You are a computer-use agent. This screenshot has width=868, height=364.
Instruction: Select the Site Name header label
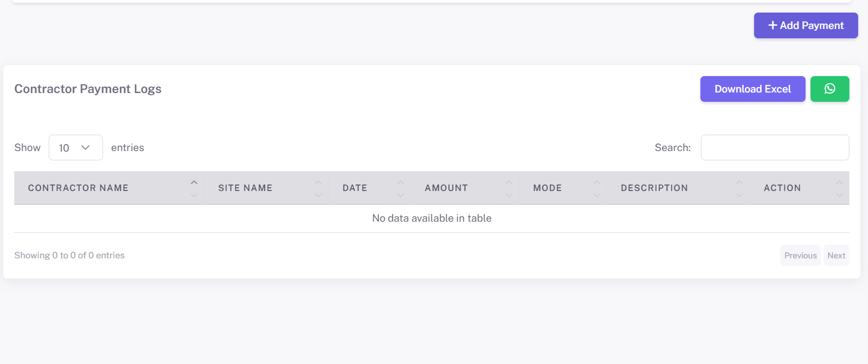pyautogui.click(x=245, y=188)
